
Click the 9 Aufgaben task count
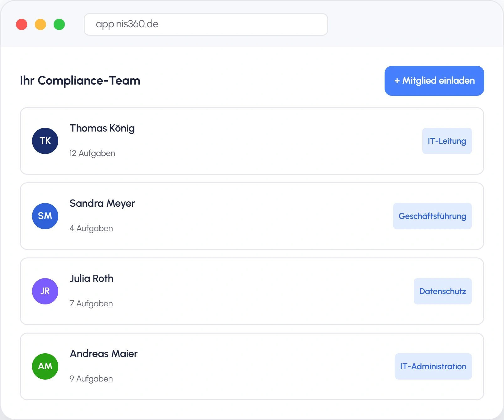click(x=91, y=379)
